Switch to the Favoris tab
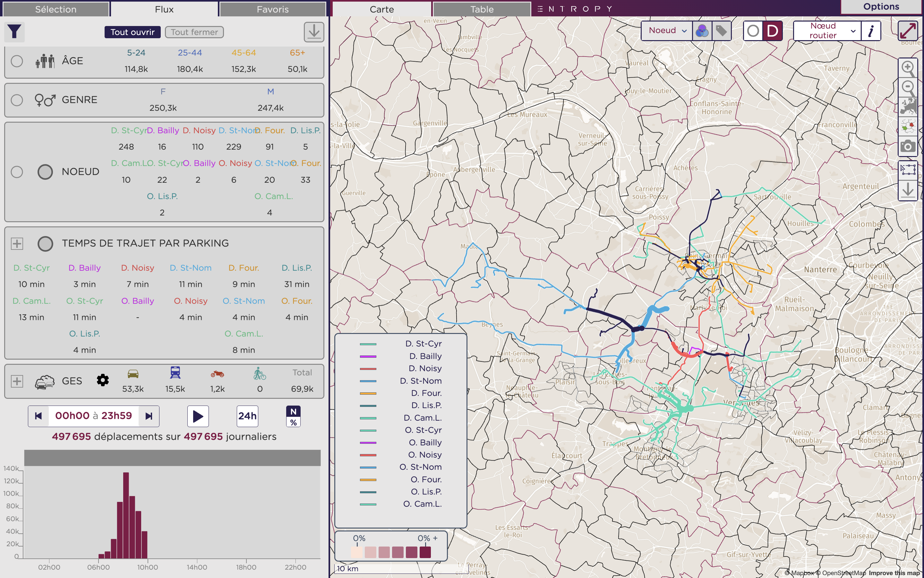The width and height of the screenshot is (924, 578). (x=273, y=9)
